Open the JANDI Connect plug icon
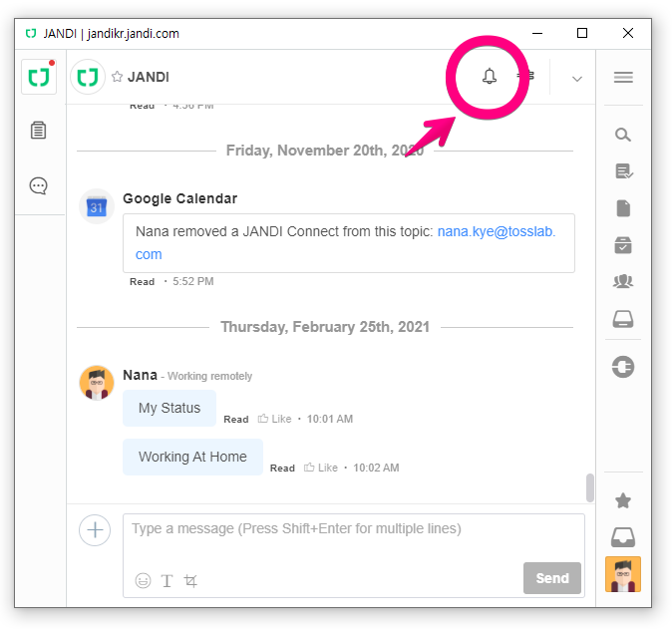 tap(623, 367)
